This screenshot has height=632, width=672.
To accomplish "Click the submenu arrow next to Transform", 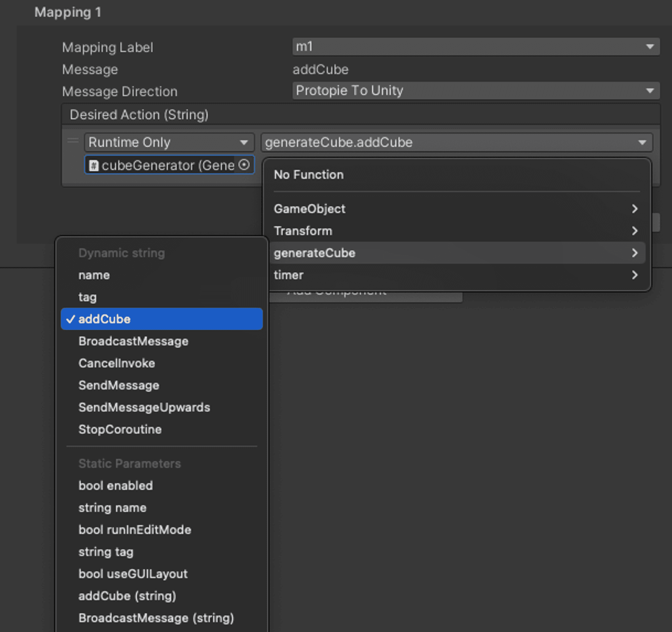I will (x=634, y=231).
